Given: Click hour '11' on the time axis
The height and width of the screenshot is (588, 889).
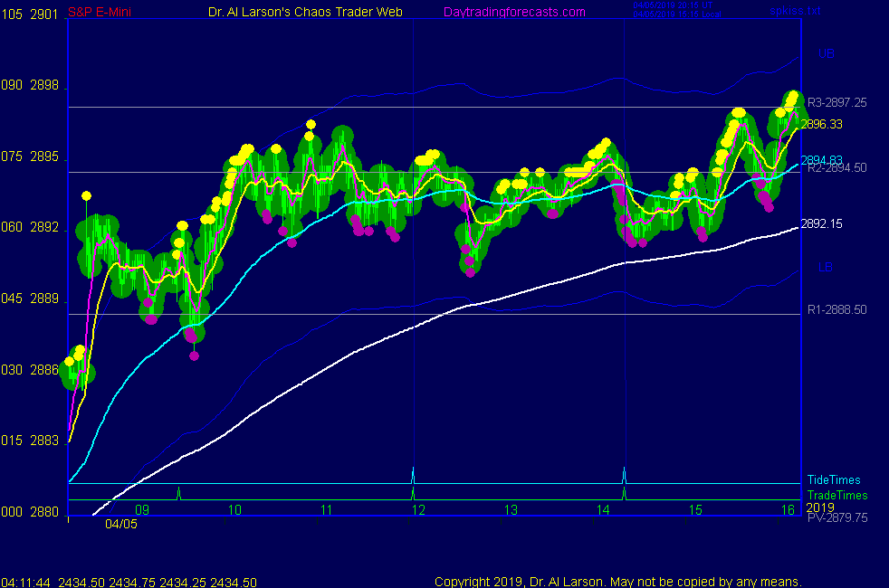Looking at the screenshot, I should coord(326,510).
